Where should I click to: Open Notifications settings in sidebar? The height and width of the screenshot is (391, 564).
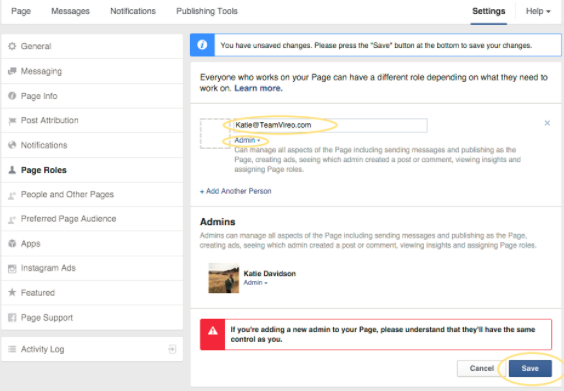(x=92, y=145)
